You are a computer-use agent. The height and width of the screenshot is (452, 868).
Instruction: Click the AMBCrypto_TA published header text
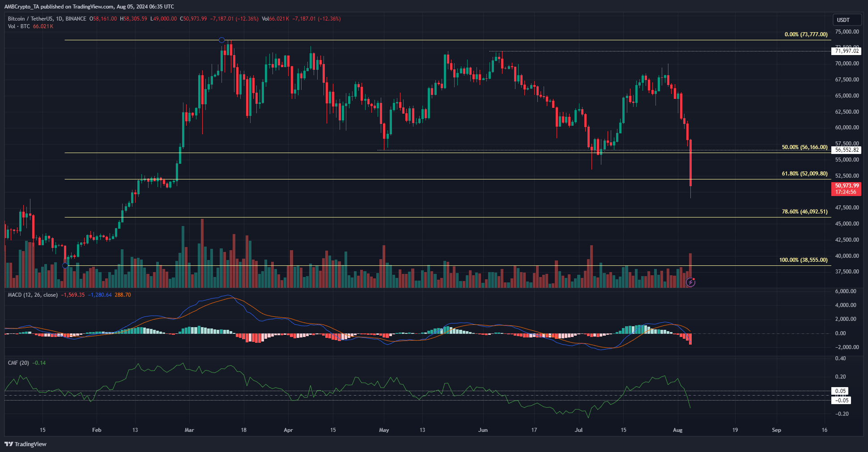coord(89,7)
